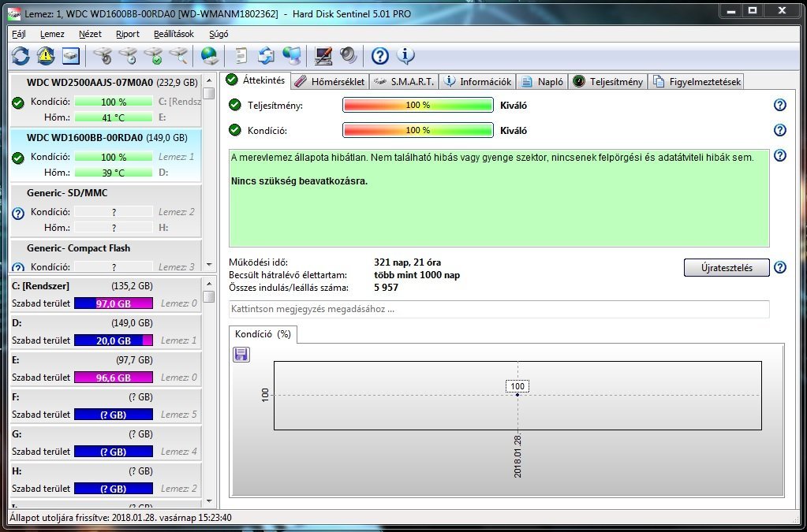Screen dimensions: 807x532
Task: Open the Lemez menu
Action: pos(53,34)
